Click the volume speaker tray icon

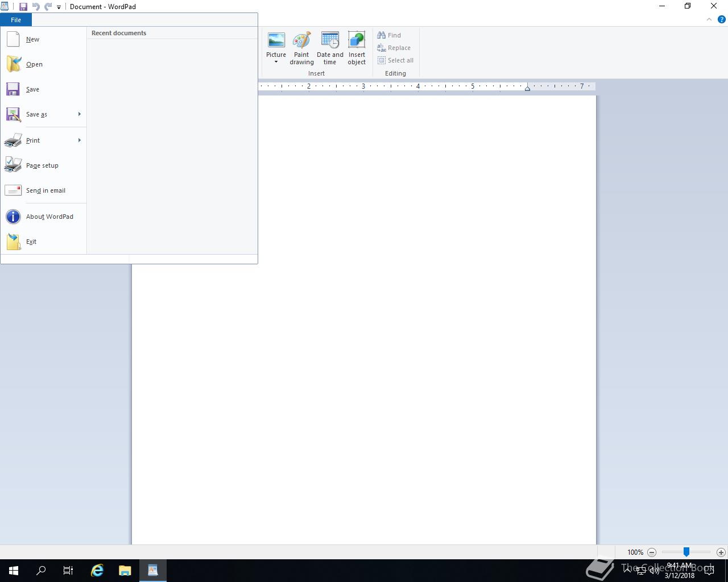pyautogui.click(x=654, y=571)
